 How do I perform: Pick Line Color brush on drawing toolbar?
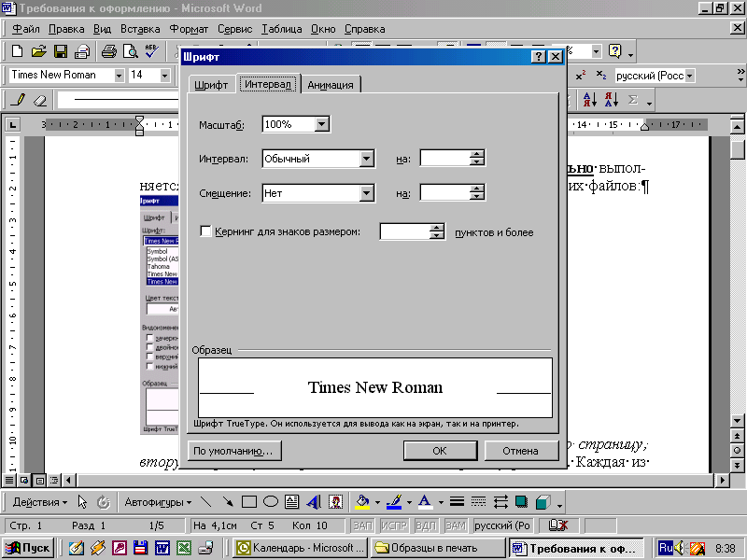(394, 502)
